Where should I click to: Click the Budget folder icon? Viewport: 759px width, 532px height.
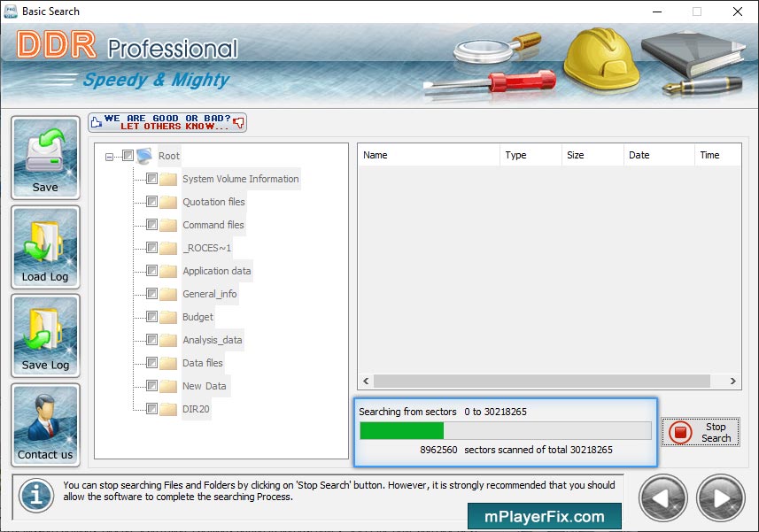coord(168,317)
